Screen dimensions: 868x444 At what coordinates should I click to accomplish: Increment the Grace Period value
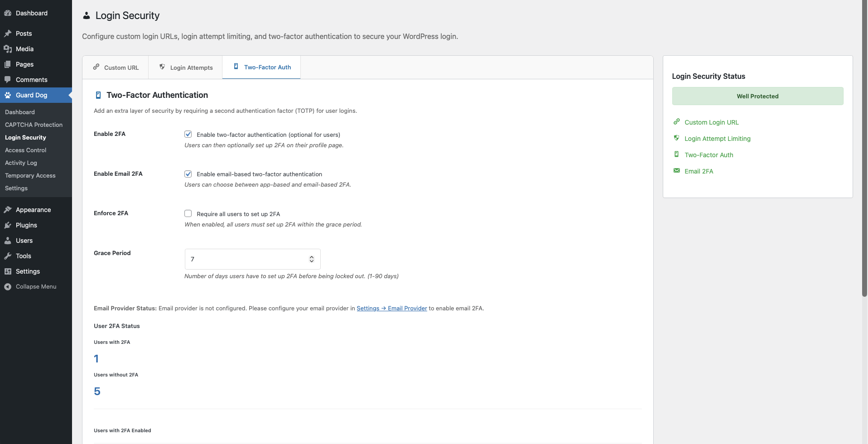pos(311,256)
